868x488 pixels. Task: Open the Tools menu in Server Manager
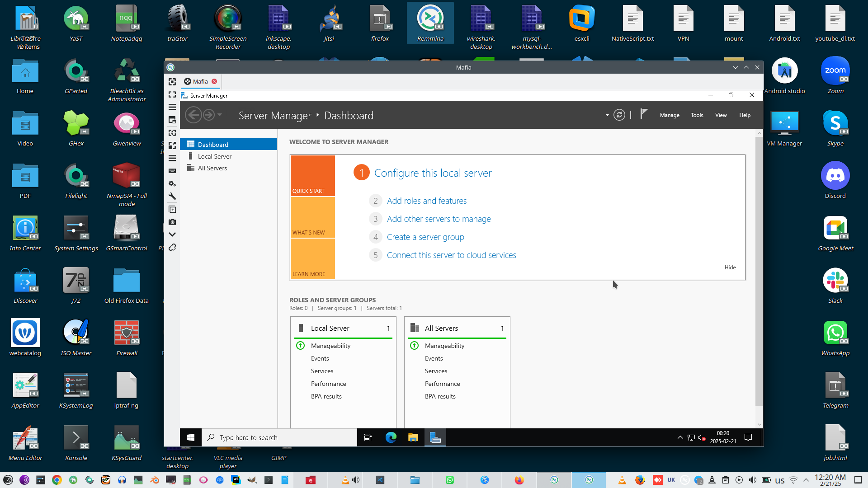click(697, 115)
